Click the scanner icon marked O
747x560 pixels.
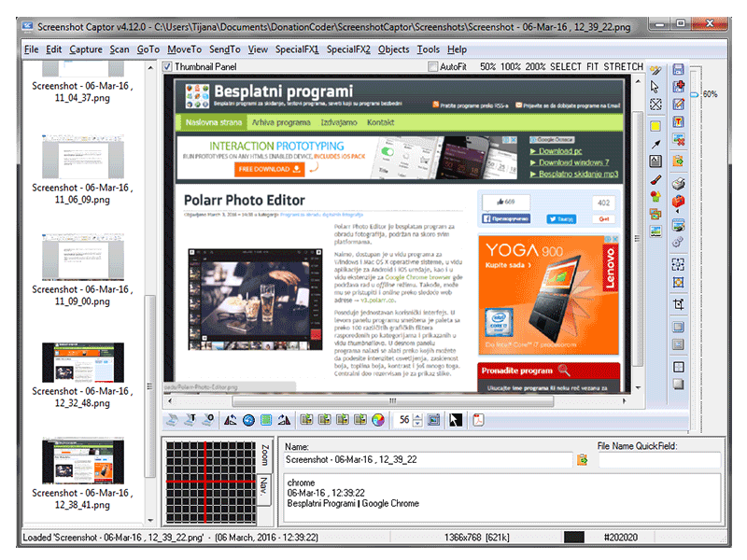208,419
